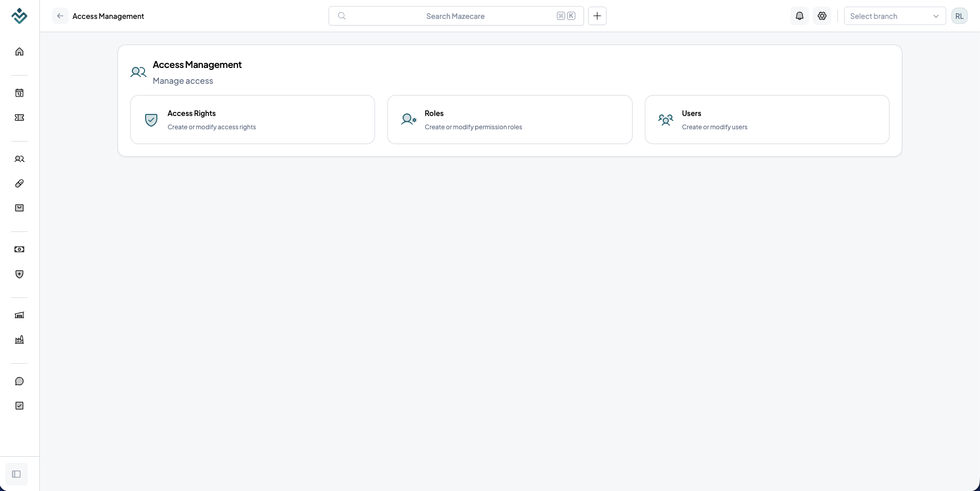980x491 pixels.
Task: Click the Mazecare logo
Action: (19, 16)
